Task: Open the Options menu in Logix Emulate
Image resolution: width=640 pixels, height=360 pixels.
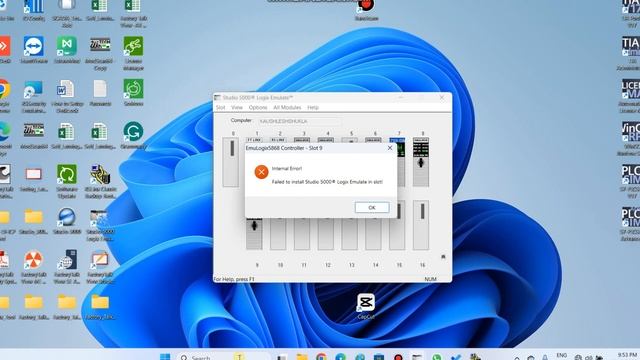Action: pos(258,107)
